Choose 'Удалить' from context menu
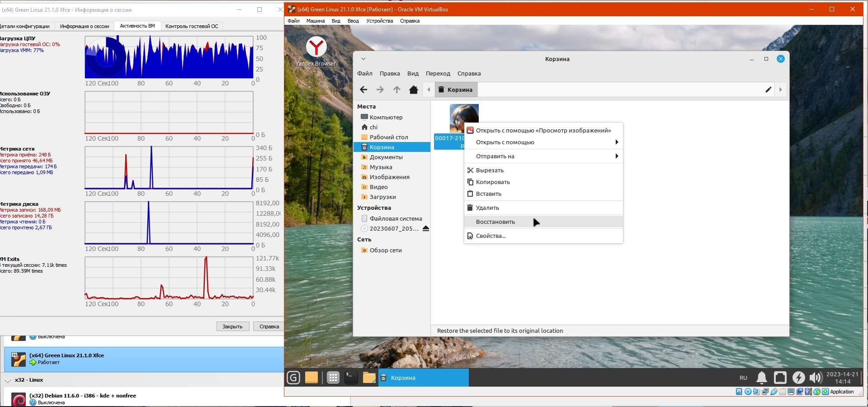Screen dimensions: 868x407 pos(487,208)
